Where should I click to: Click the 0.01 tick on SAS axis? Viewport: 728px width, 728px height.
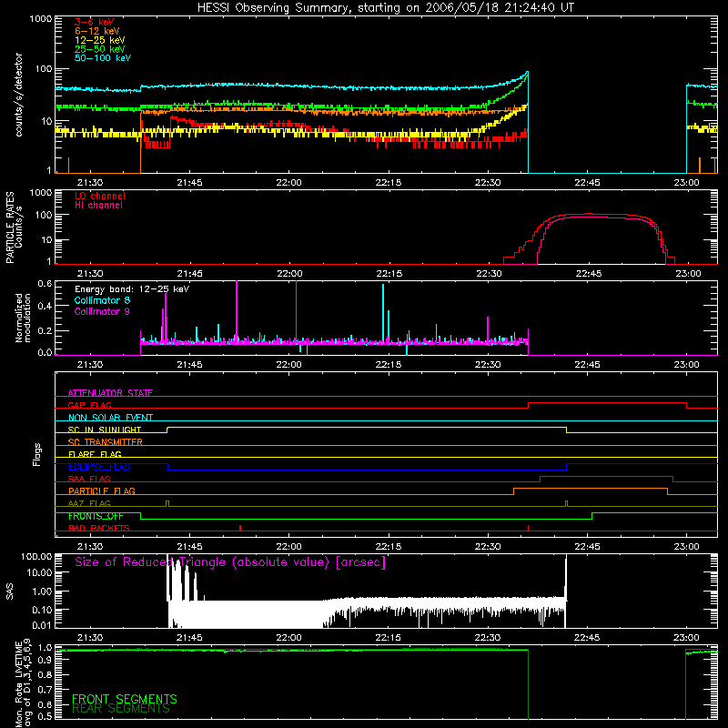(42, 625)
